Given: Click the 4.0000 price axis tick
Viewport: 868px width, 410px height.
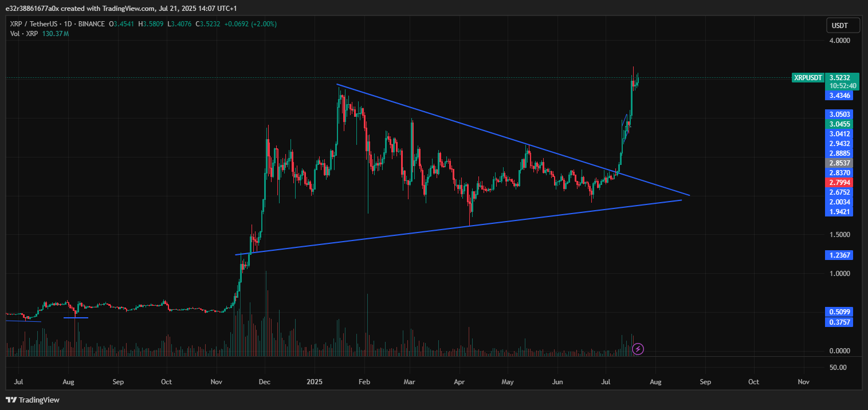Looking at the screenshot, I should click(840, 41).
